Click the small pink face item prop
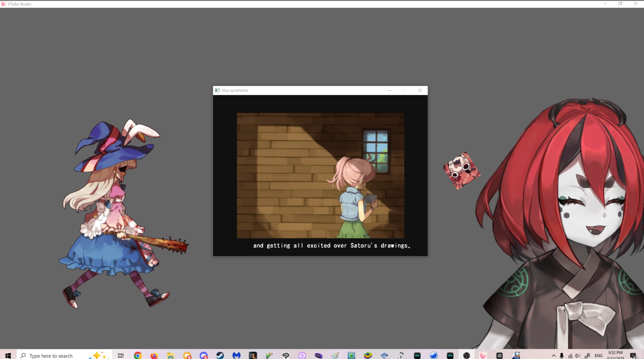 pyautogui.click(x=461, y=171)
